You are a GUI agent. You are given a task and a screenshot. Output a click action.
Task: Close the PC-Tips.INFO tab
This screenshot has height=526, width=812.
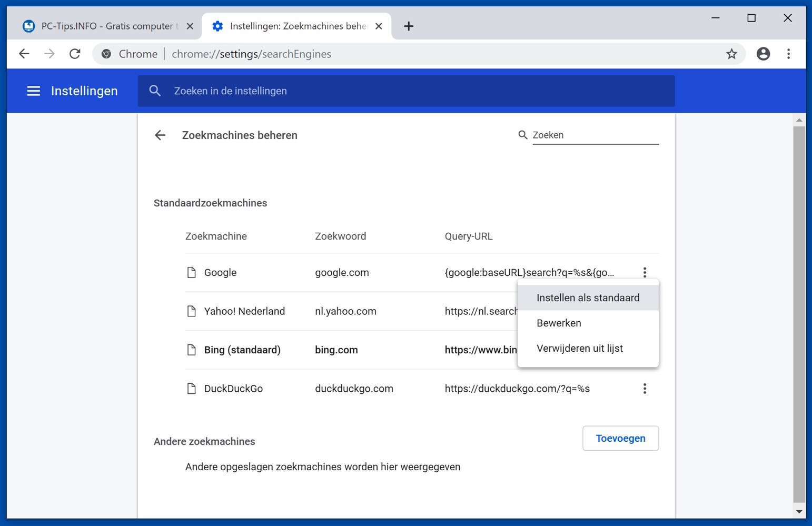190,26
